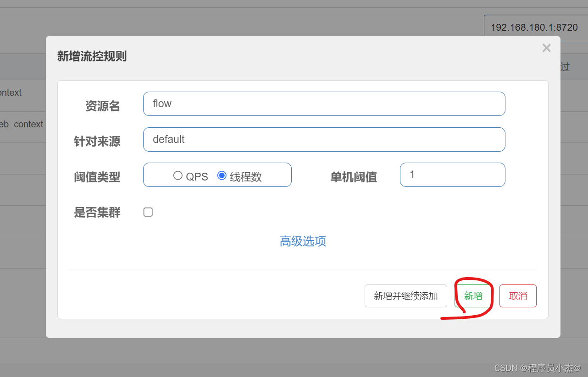Click the 针对来源 label

coord(97,141)
